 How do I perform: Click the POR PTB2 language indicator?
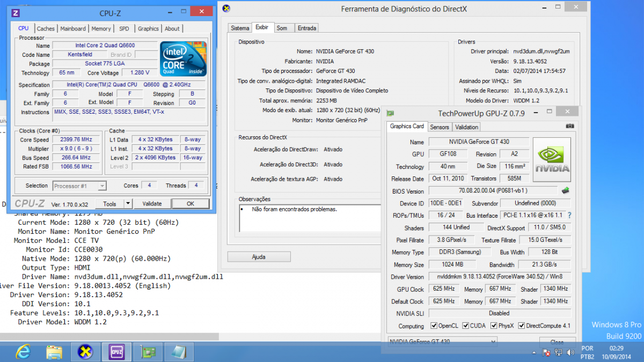tap(588, 352)
